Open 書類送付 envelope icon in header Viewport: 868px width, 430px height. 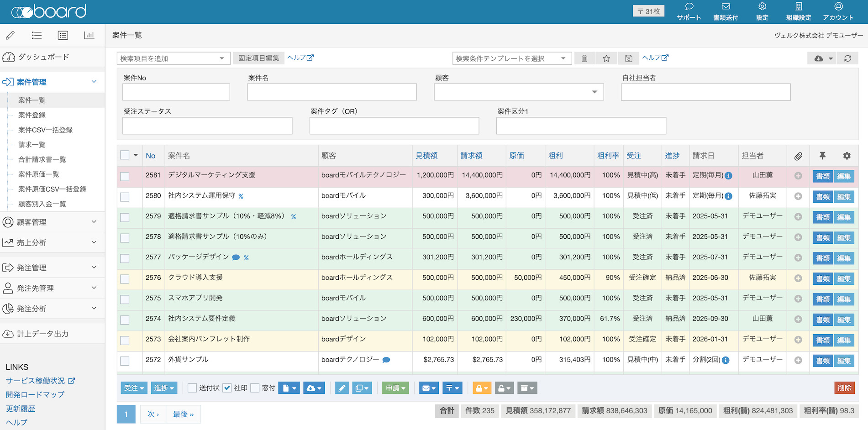726,7
